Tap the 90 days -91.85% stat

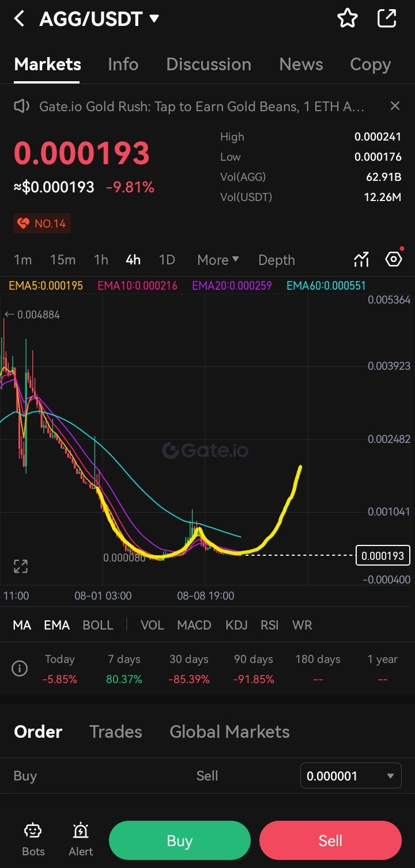click(x=254, y=669)
